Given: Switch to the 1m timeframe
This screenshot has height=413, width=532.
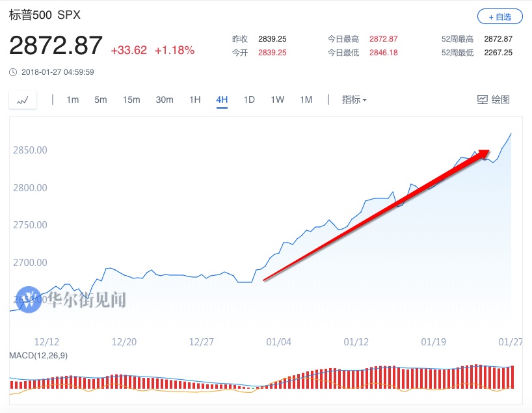Looking at the screenshot, I should (73, 100).
